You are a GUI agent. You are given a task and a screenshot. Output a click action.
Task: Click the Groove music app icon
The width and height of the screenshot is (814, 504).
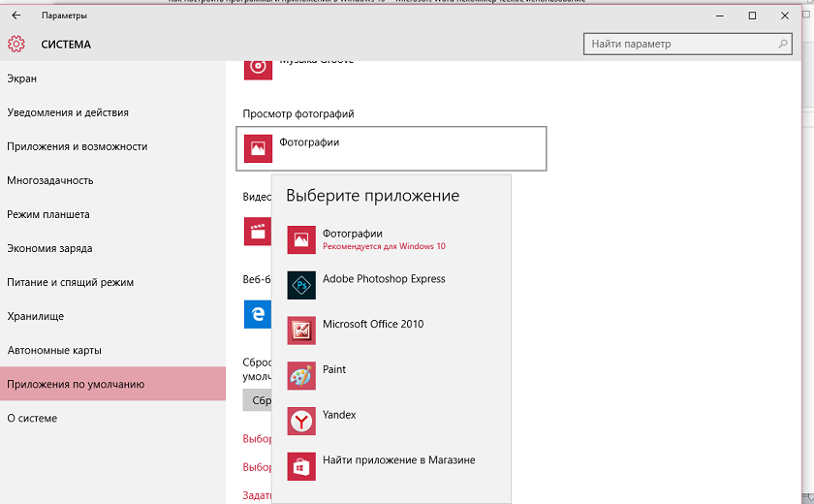click(258, 70)
